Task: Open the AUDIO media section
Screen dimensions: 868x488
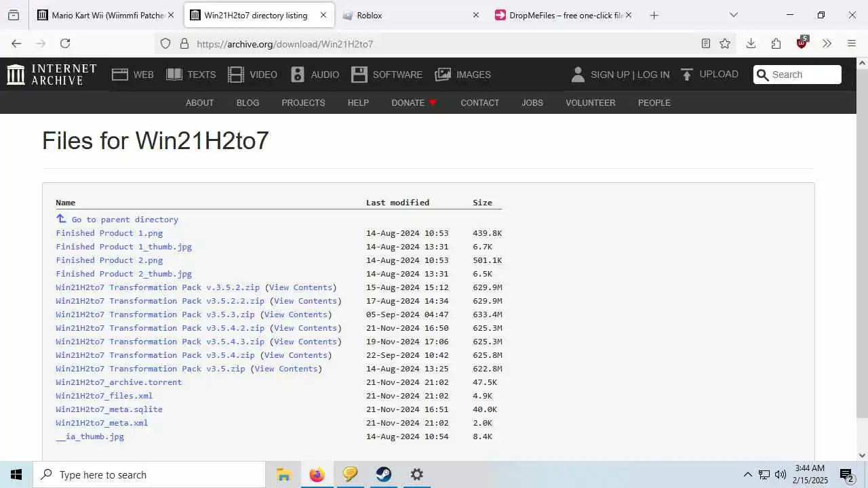Action: 315,75
